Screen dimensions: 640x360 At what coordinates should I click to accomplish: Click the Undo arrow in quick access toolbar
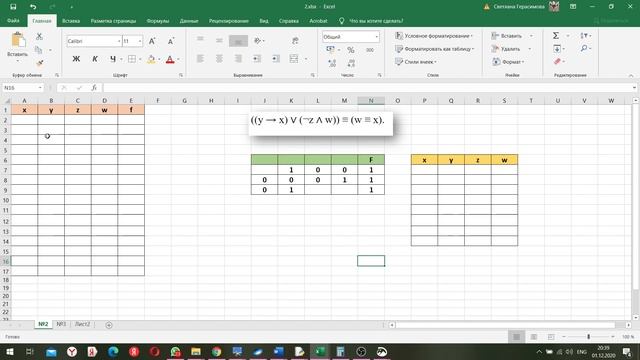[33, 7]
